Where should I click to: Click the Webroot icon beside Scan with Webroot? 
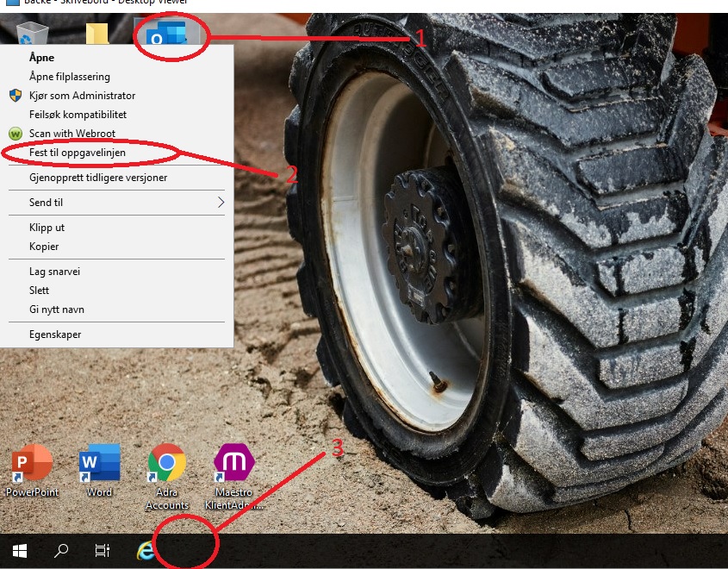[x=16, y=134]
